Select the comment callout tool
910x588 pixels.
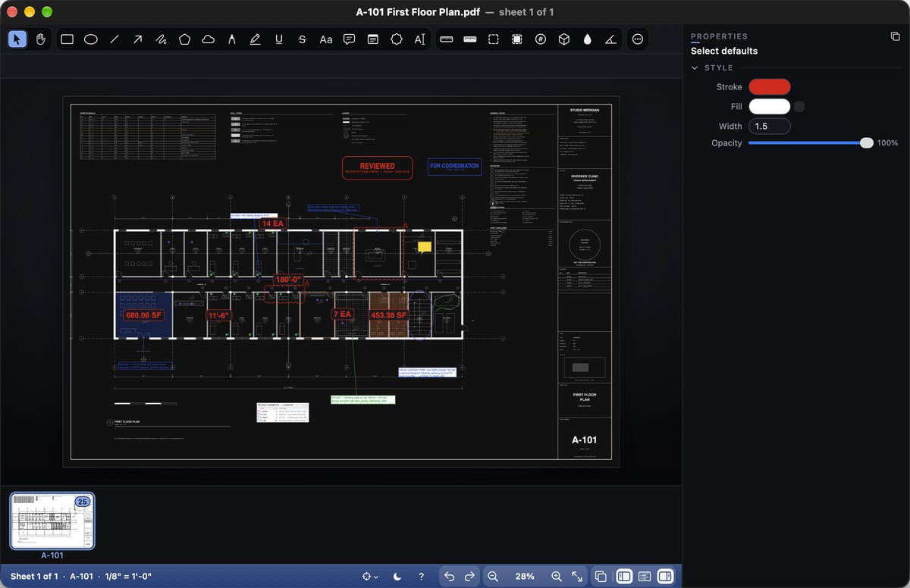[x=349, y=39]
